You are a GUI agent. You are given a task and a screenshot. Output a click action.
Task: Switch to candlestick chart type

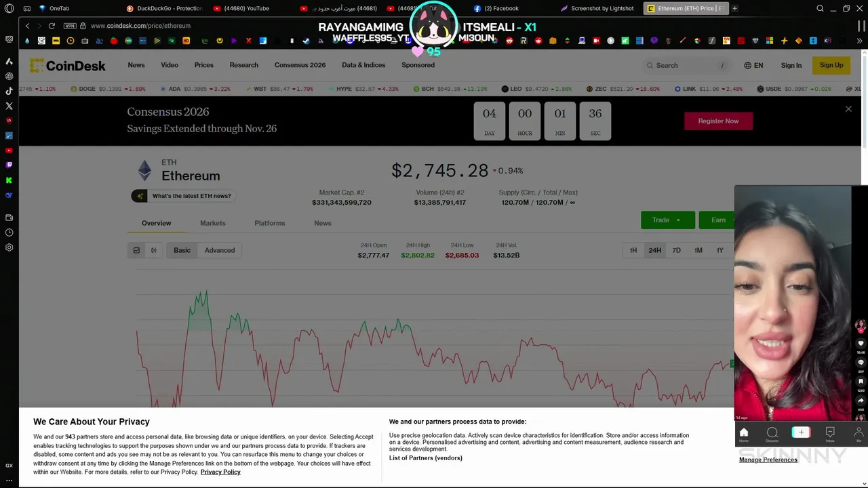coord(154,250)
